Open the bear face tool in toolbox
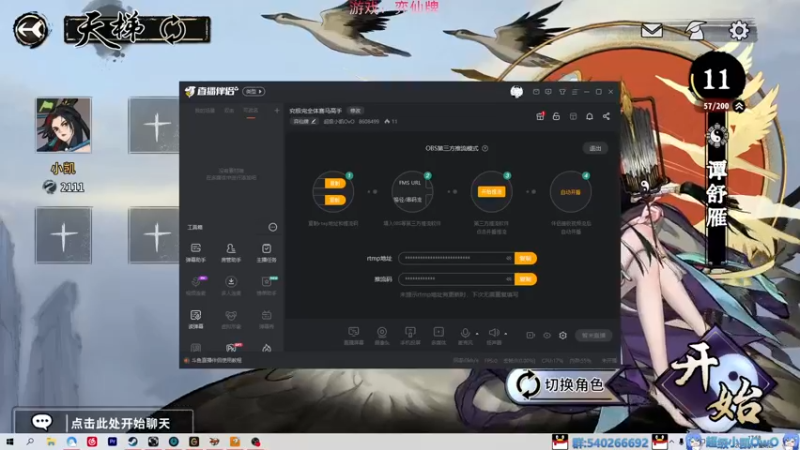 [x=231, y=319]
